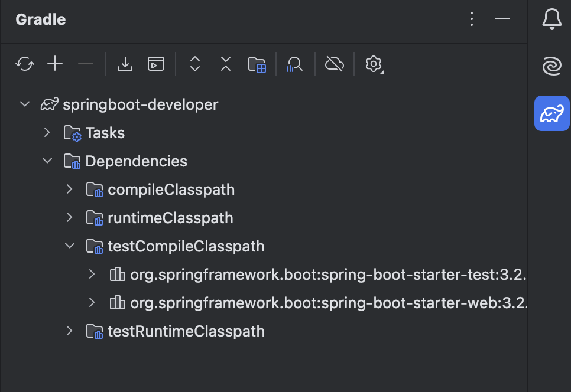Toggle group modules folder icon

257,65
